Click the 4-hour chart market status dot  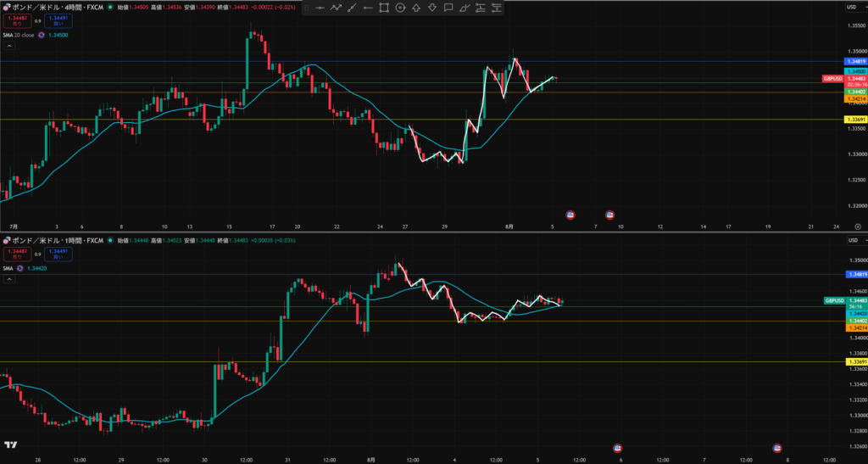click(111, 8)
